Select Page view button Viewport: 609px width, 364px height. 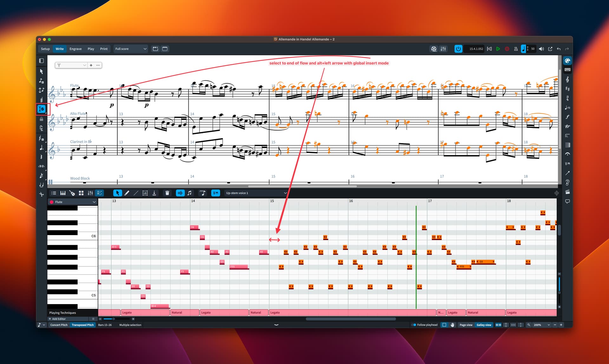(x=466, y=325)
